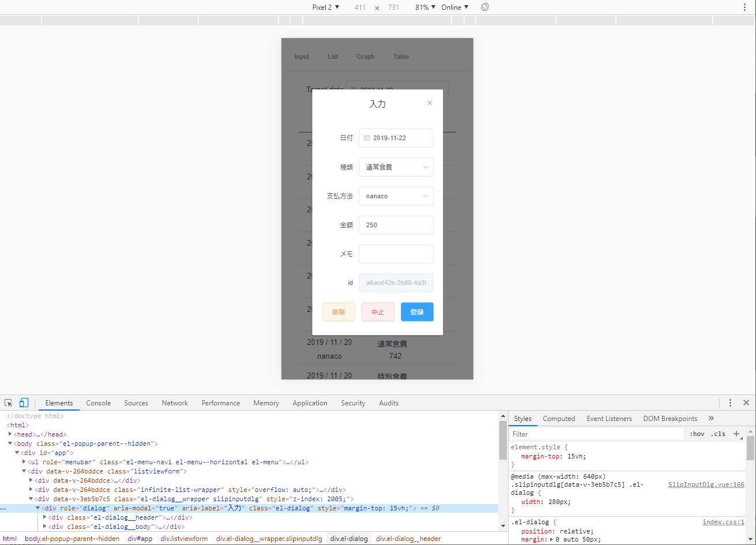Open the index.css:1 source link
756x545 pixels.
[x=724, y=522]
